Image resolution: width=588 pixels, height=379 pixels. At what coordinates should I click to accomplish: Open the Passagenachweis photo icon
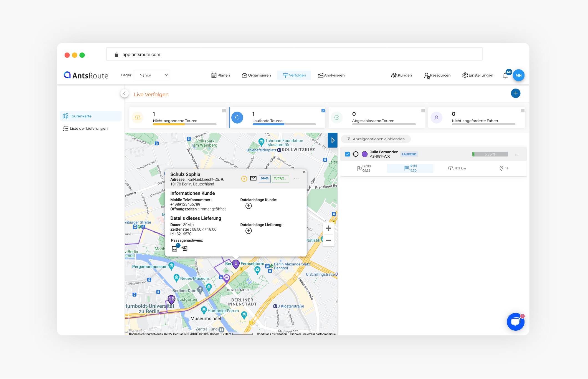175,249
